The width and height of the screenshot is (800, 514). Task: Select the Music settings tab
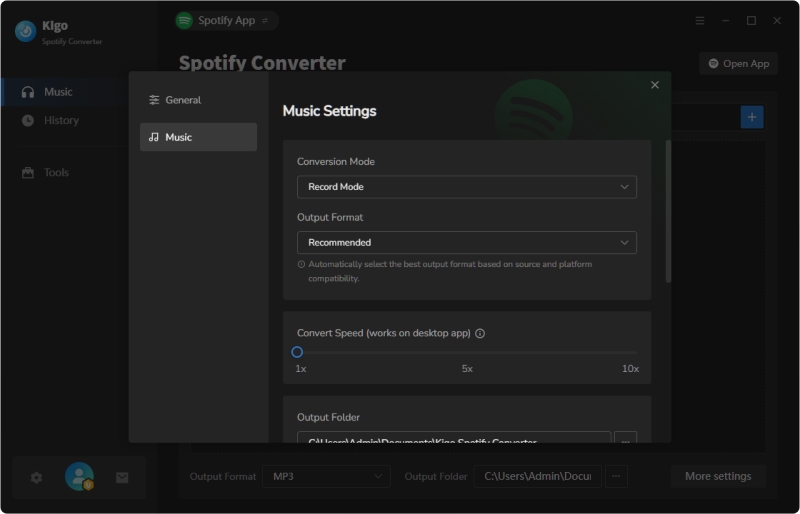point(198,137)
